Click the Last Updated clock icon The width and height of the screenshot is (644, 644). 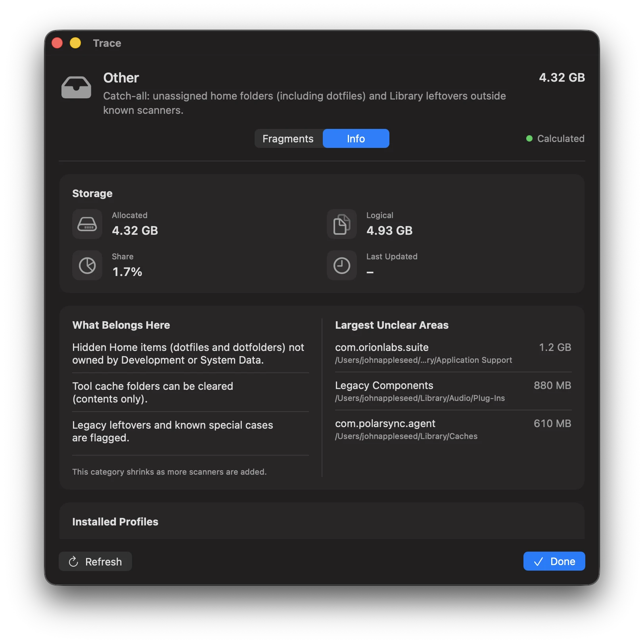342,265
